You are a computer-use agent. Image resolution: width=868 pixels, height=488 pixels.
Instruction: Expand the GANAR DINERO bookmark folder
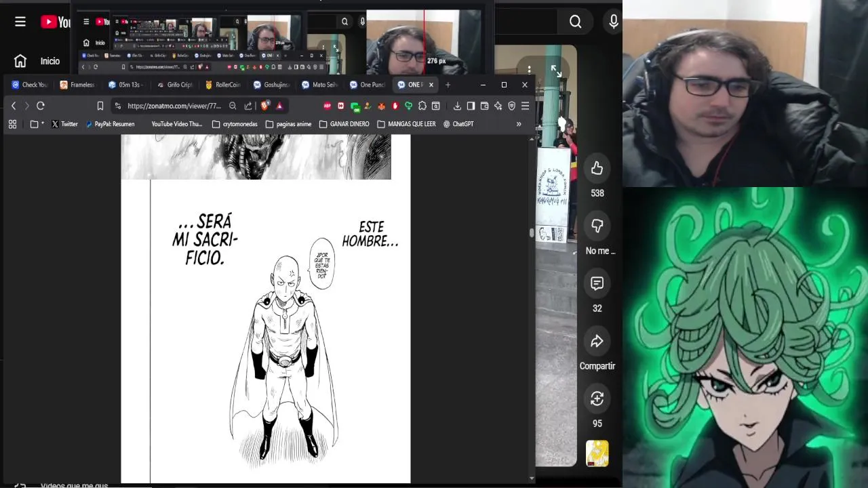[344, 124]
